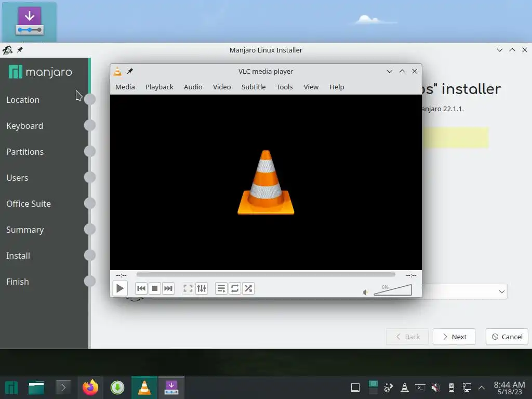Click elapsed time label in VLC
Viewport: 532px width, 399px height.
[x=121, y=275]
